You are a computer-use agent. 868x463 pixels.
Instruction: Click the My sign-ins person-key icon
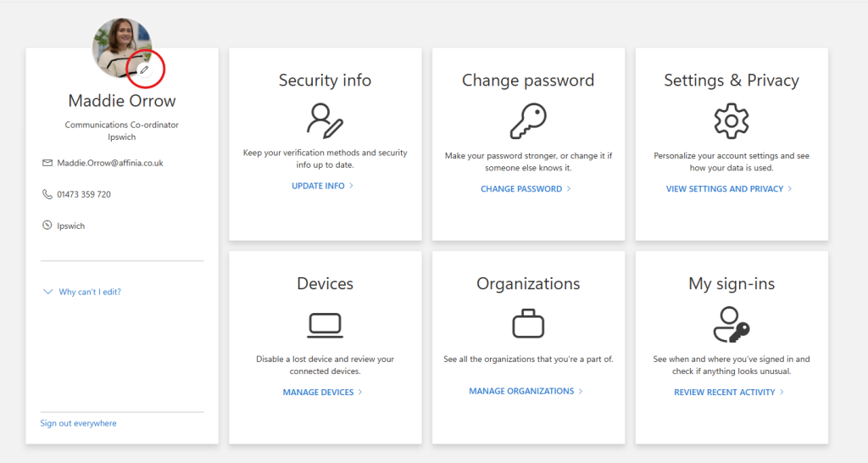pos(731,323)
